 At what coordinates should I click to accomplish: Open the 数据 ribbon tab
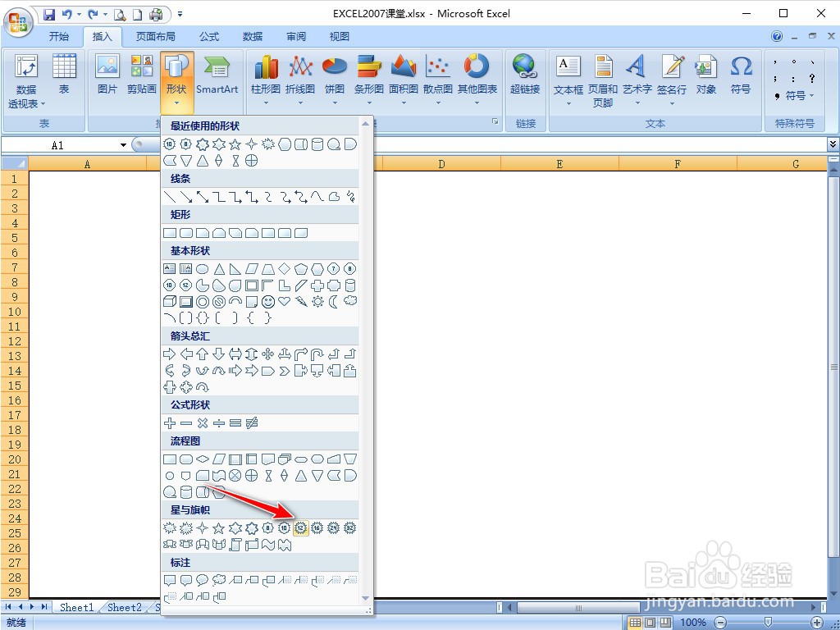pyautogui.click(x=253, y=36)
